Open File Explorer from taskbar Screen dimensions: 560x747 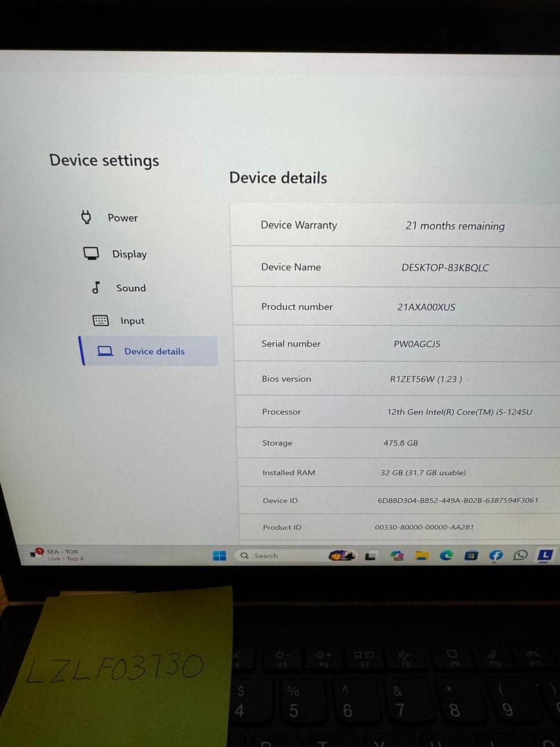[x=422, y=555]
